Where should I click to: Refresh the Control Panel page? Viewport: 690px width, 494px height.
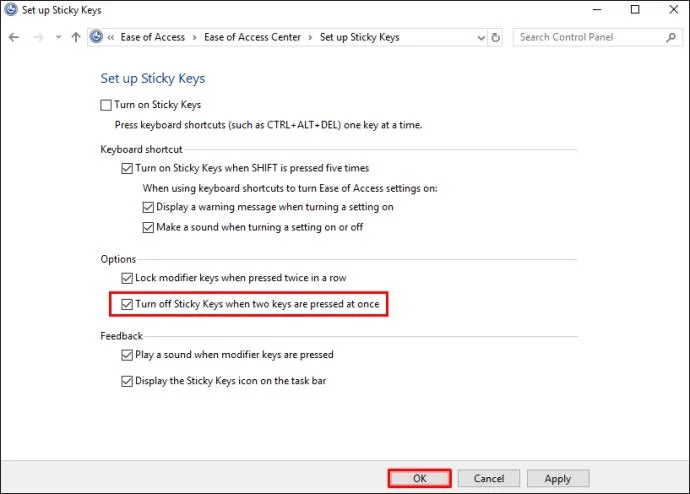pos(495,38)
